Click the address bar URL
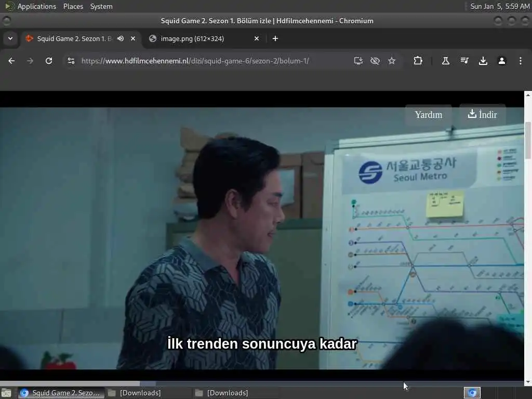 pos(195,61)
